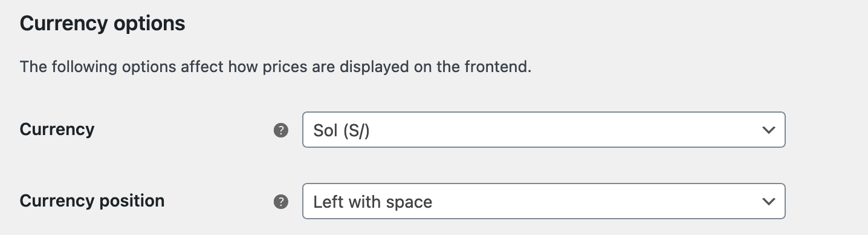
Task: Click the empty middle area of the Currency select
Action: point(562,130)
